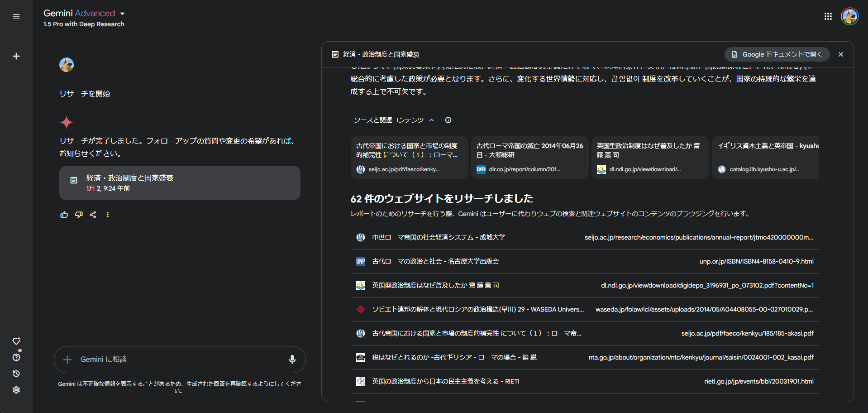
Task: Click the microphone icon in prompt box
Action: click(292, 359)
